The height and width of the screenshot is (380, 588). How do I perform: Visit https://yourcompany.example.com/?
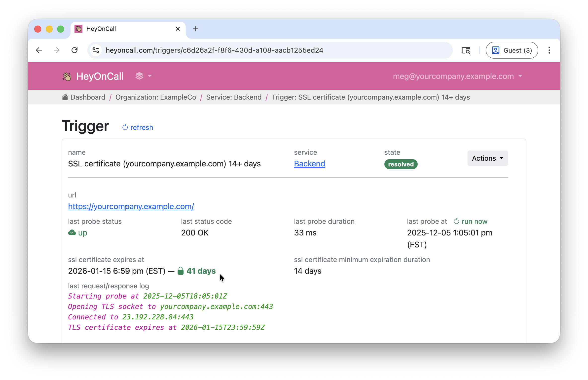pyautogui.click(x=131, y=206)
